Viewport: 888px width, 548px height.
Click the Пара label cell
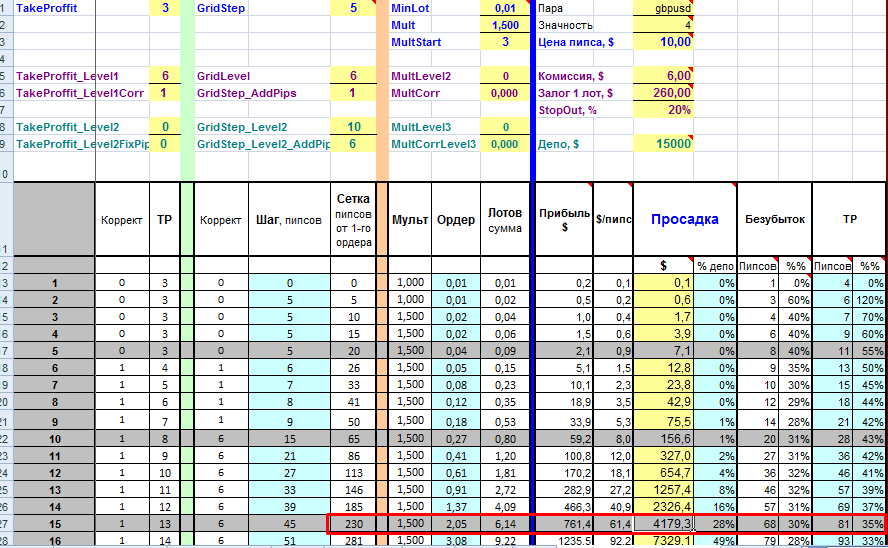coord(550,8)
